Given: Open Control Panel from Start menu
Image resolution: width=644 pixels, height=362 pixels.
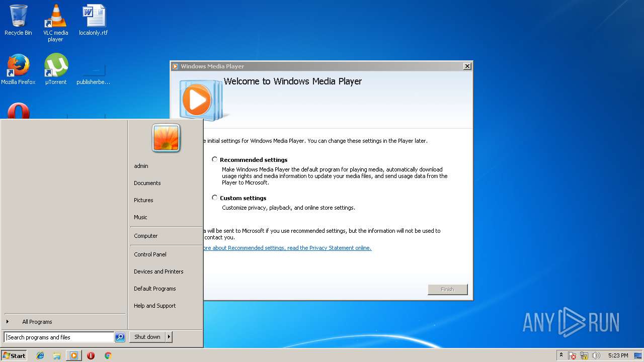Looking at the screenshot, I should 150,254.
